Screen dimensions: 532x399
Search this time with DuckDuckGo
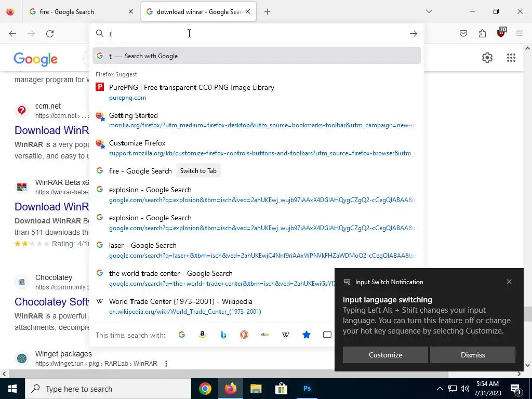pyautogui.click(x=244, y=335)
